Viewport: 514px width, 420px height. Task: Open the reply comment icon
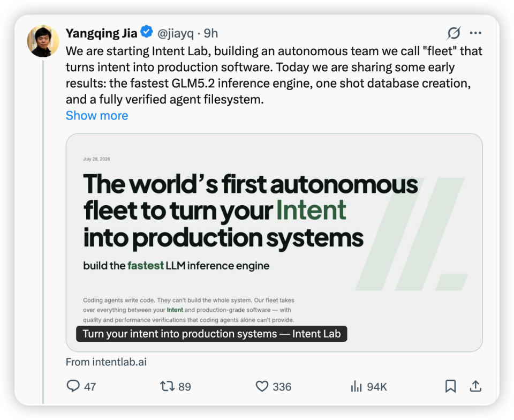tap(73, 386)
